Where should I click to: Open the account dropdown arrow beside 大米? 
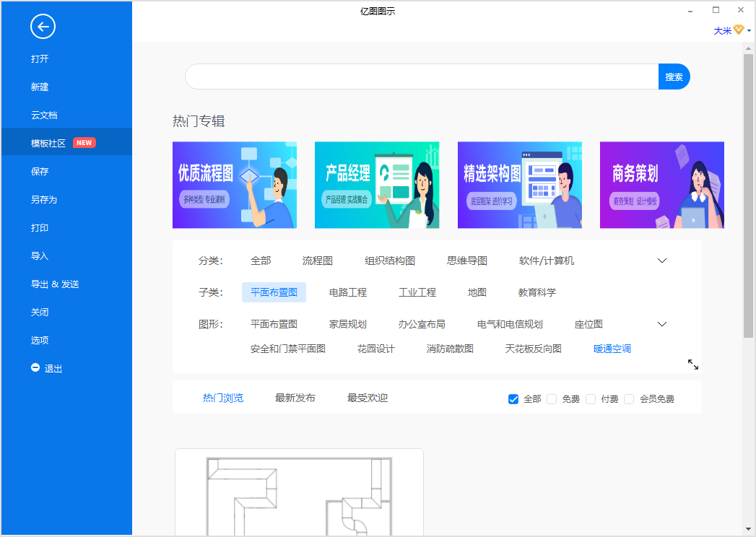(x=749, y=30)
